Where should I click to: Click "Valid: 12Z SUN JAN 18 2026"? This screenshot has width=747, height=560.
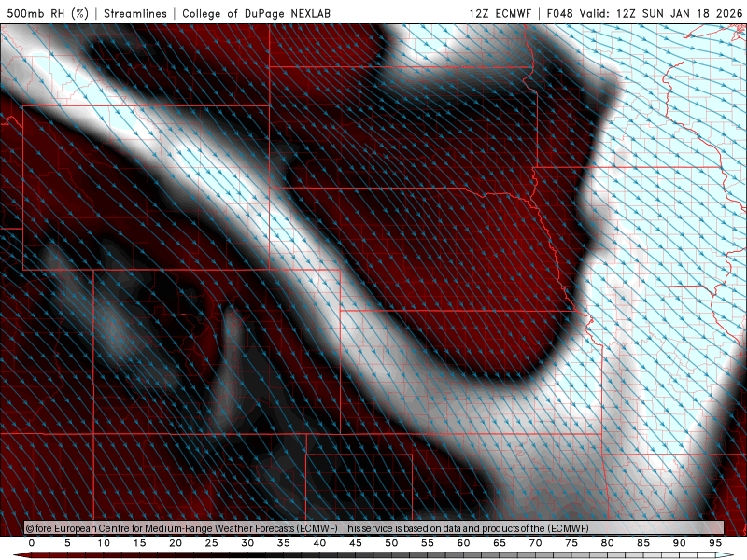(661, 13)
